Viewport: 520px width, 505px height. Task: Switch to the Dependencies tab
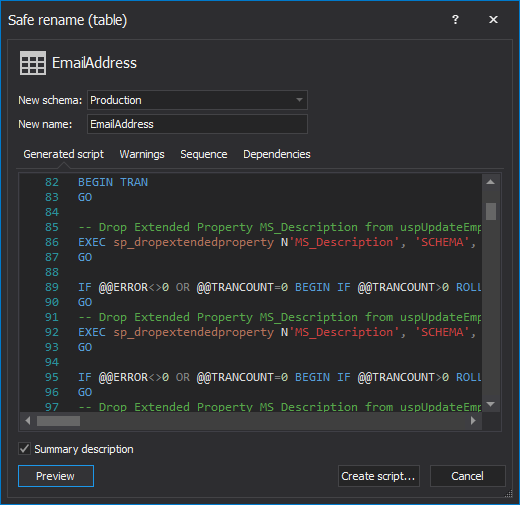point(277,154)
